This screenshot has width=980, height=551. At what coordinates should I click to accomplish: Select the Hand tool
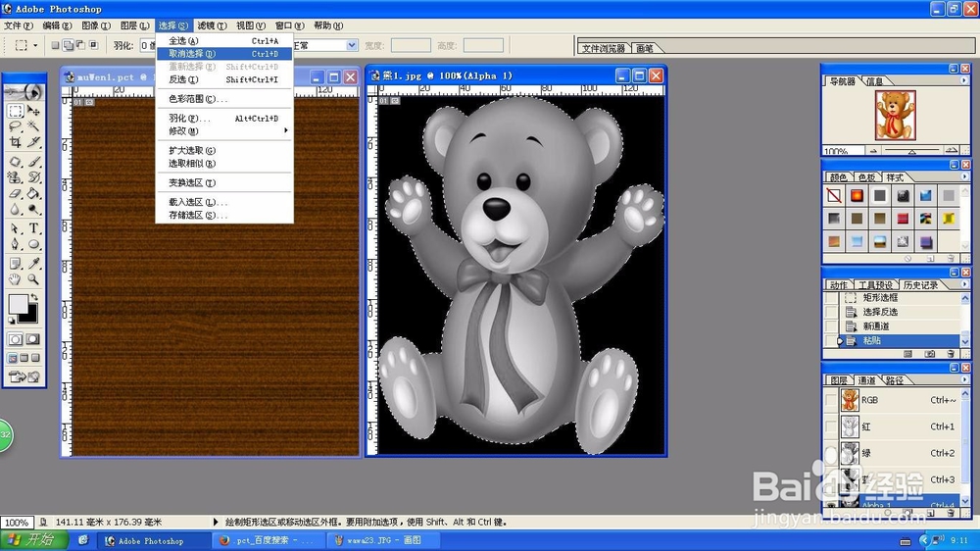(16, 279)
